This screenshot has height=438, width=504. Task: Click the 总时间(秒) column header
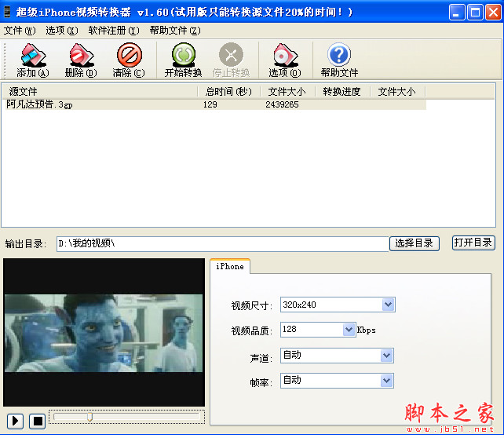tap(228, 92)
